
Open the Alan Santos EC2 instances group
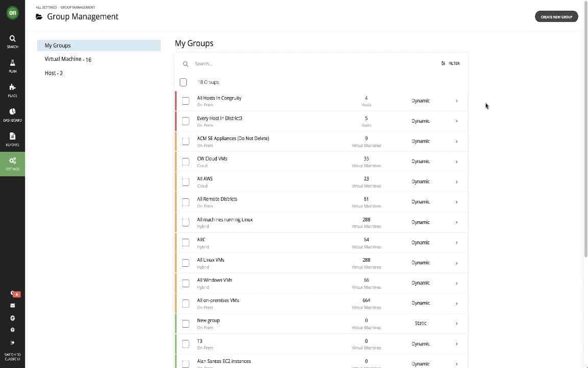(x=224, y=361)
